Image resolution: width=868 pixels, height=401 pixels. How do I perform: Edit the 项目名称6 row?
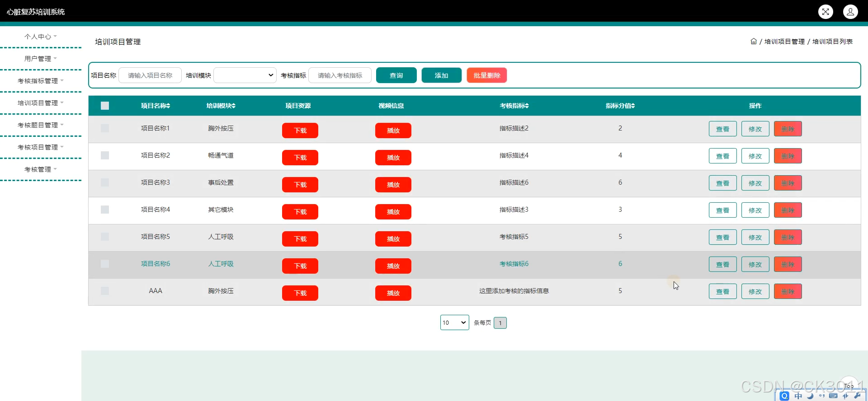coord(755,264)
